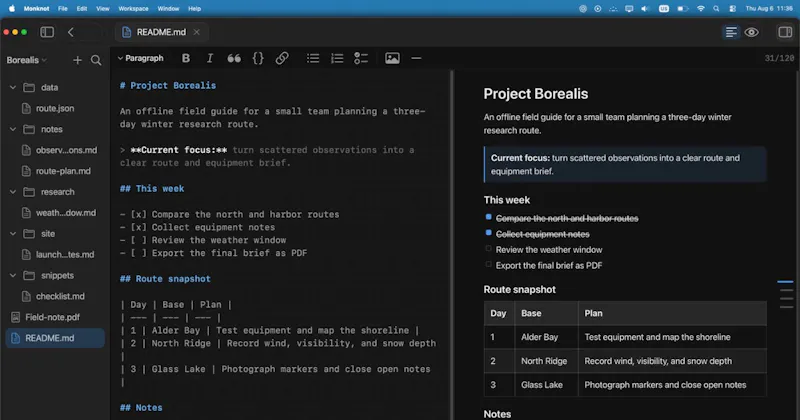Insert a bulleted list
The image size is (800, 420).
coord(313,58)
